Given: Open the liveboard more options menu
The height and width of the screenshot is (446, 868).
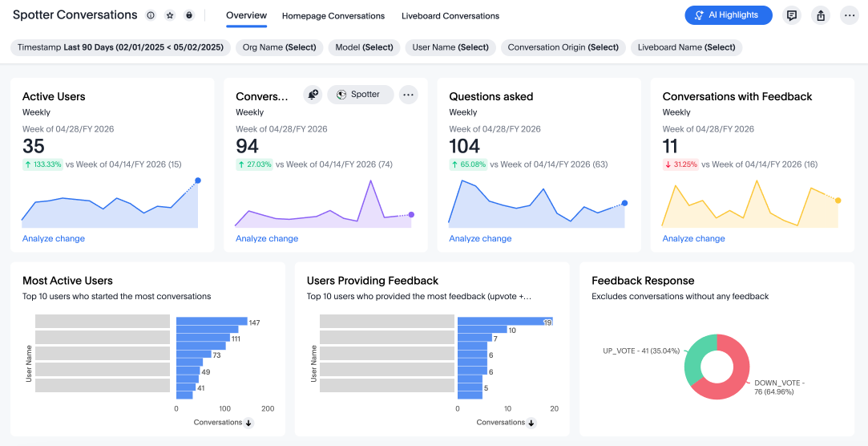Looking at the screenshot, I should coord(849,15).
